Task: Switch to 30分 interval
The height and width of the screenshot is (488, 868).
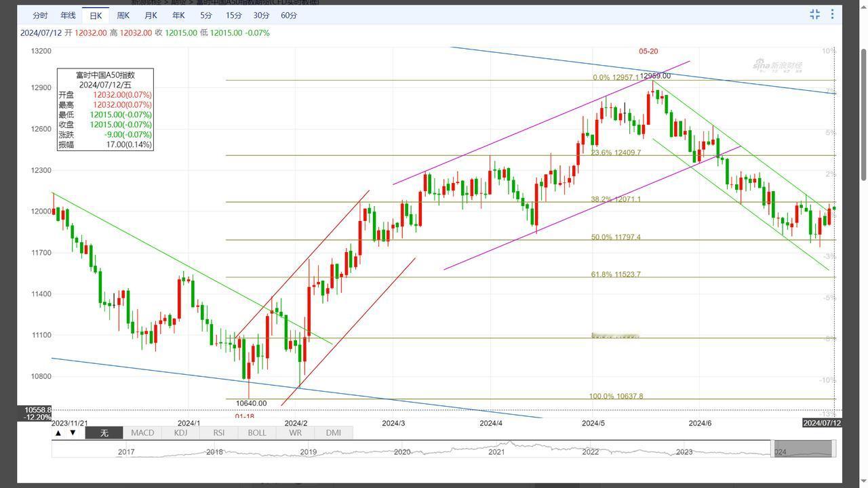Action: point(261,15)
